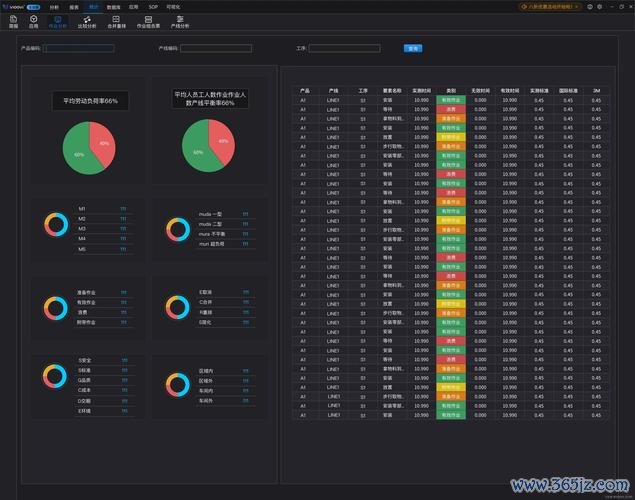The image size is (635, 500).
Task: Select the mura 不平衡 row
Action: pyautogui.click(x=225, y=234)
